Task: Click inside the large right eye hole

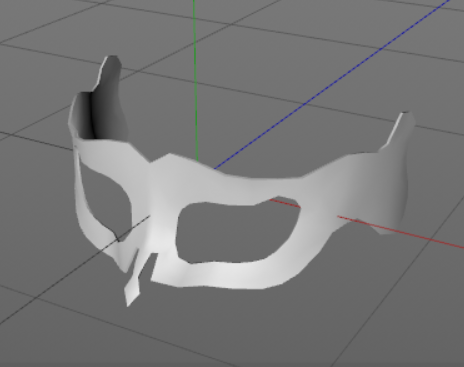Action: coord(237,230)
